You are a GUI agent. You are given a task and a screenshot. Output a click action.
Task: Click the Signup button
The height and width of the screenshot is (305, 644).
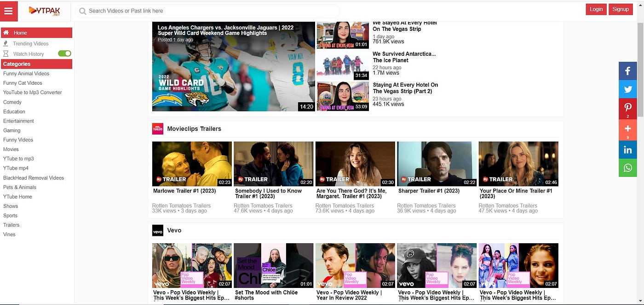point(621,9)
